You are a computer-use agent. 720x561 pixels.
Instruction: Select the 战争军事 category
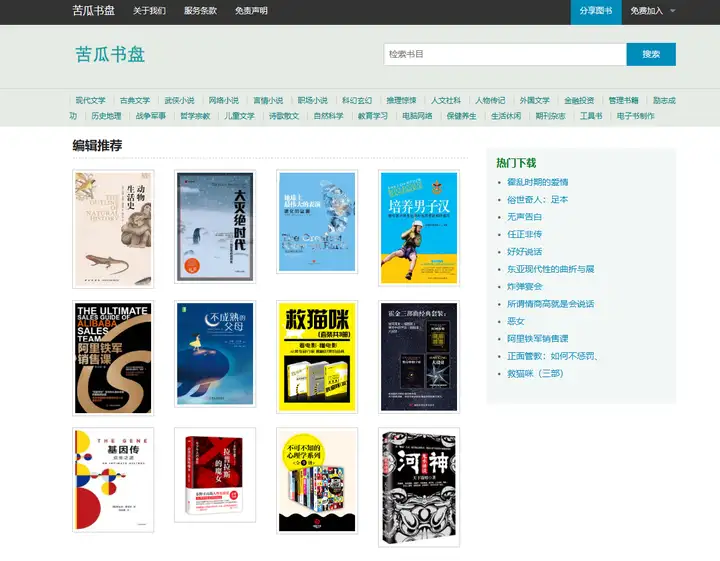pos(151,116)
